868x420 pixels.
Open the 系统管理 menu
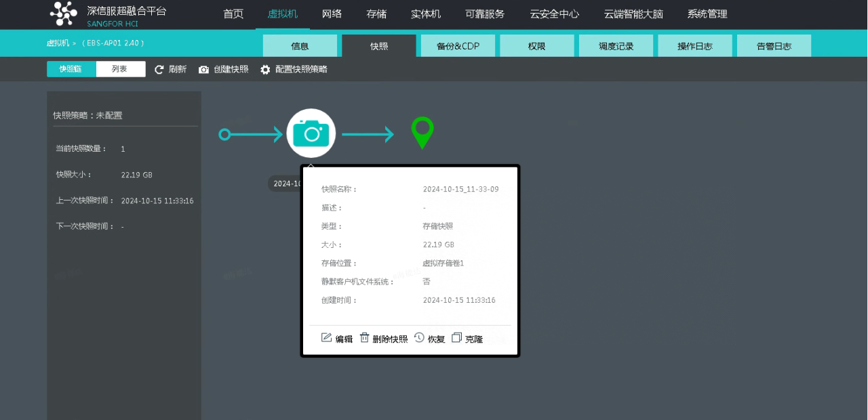(x=707, y=14)
